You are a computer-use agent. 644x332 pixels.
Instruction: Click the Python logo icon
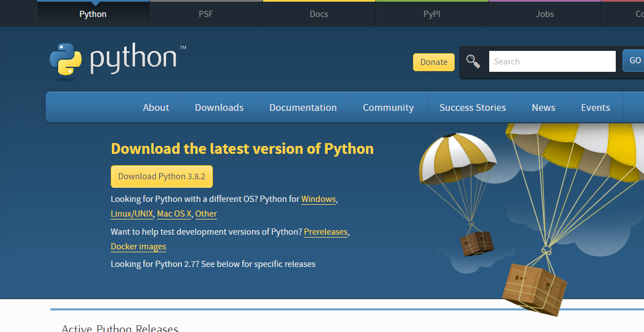tap(66, 59)
